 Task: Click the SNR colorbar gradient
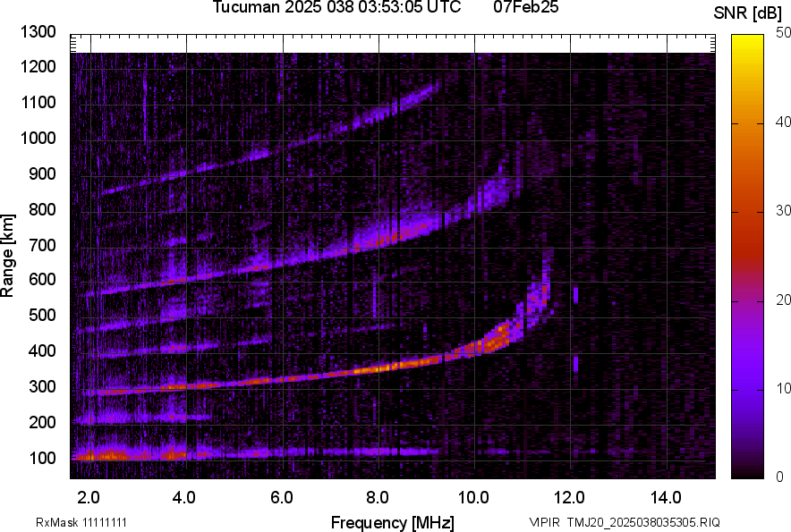click(747, 257)
